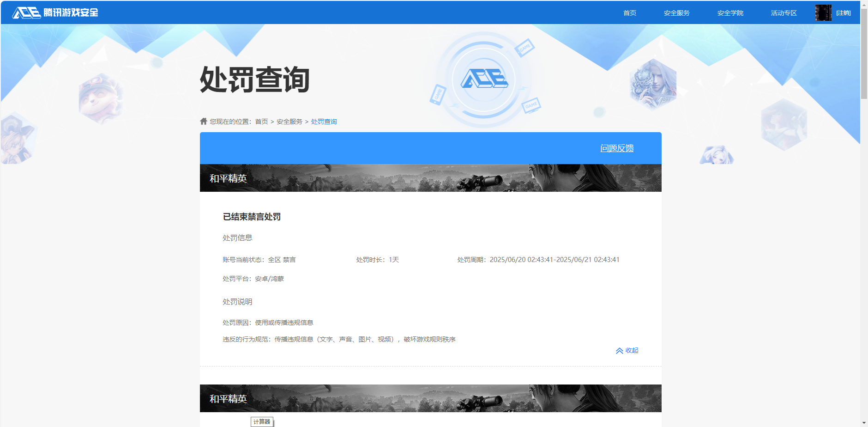The image size is (868, 427).
Task: Click the ACE 腾讯游戏安全 logo
Action: pyautogui.click(x=55, y=12)
